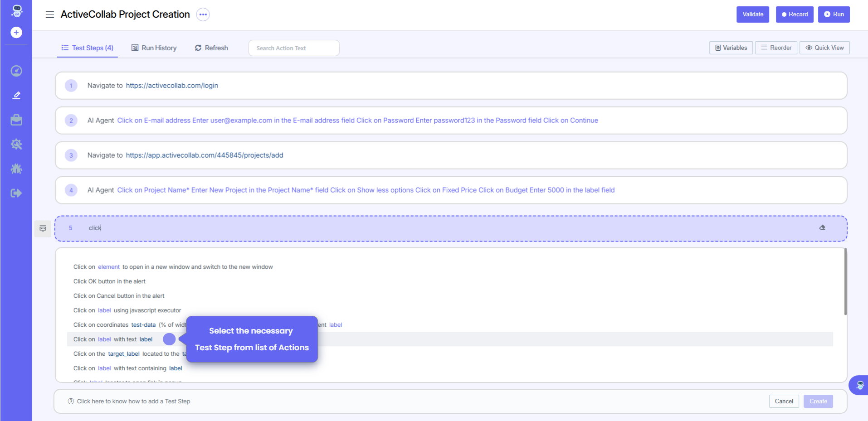
Task: Toggle Quick View mode
Action: click(824, 48)
